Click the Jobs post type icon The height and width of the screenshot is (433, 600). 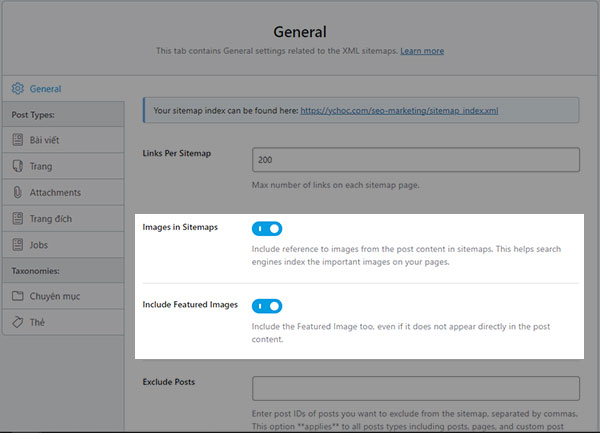tap(18, 244)
